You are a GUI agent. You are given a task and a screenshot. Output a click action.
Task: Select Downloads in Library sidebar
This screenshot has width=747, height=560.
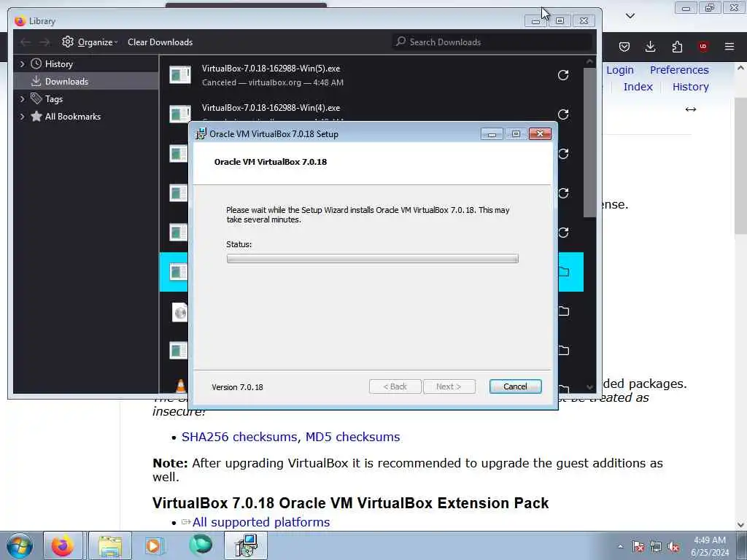[86, 82]
